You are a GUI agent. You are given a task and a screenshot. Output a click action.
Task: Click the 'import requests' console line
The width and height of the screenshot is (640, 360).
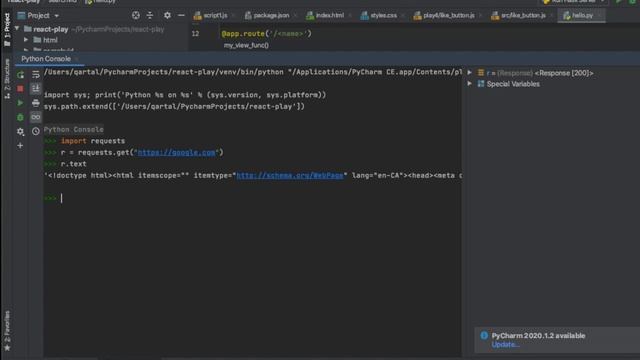[x=93, y=141]
